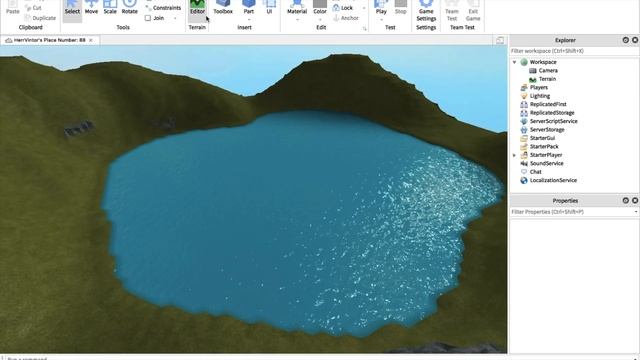The width and height of the screenshot is (640, 360).
Task: Select Terrain in Explorer
Action: (x=547, y=79)
